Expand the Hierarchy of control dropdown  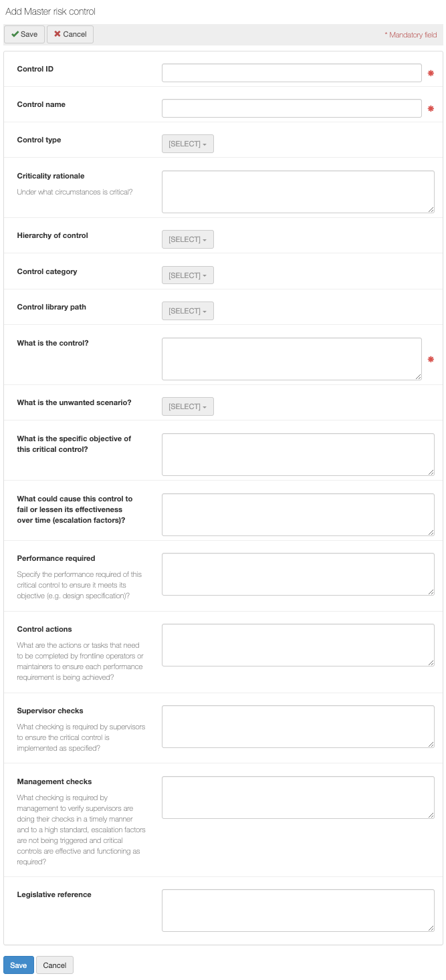tap(187, 239)
